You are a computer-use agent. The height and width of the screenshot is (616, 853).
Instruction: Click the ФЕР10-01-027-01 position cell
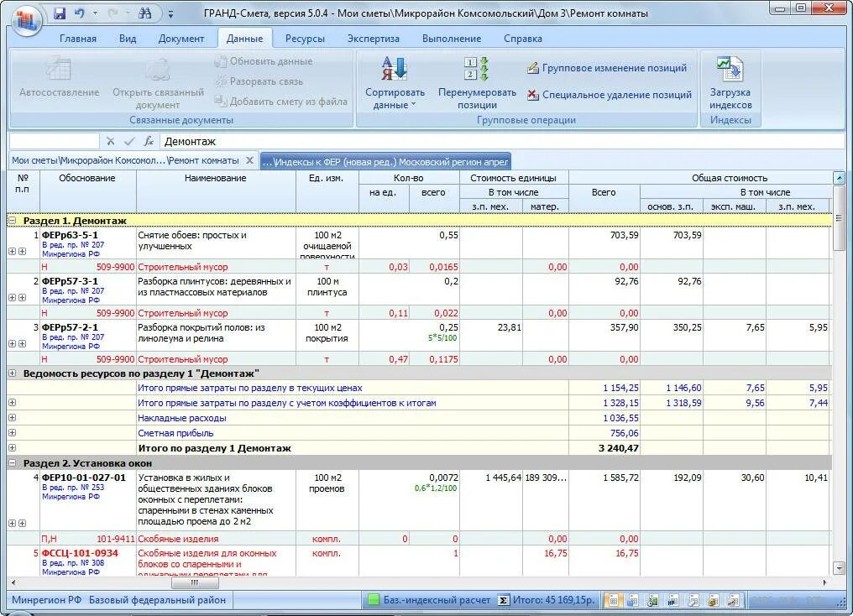[x=87, y=500]
